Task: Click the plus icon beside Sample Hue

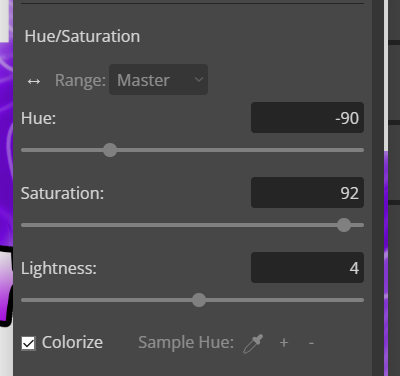Action: tap(284, 342)
